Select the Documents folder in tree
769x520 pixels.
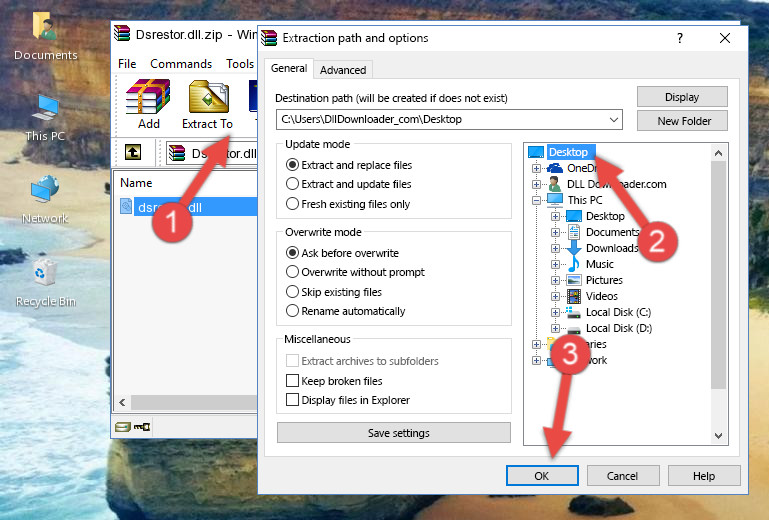(x=613, y=232)
